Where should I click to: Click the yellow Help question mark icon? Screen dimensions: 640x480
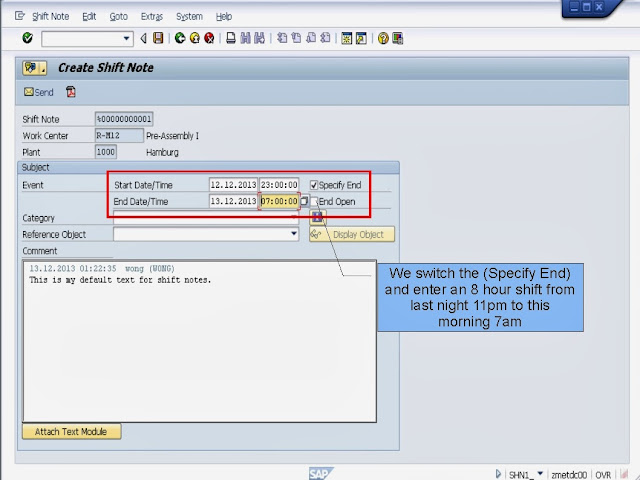point(383,38)
